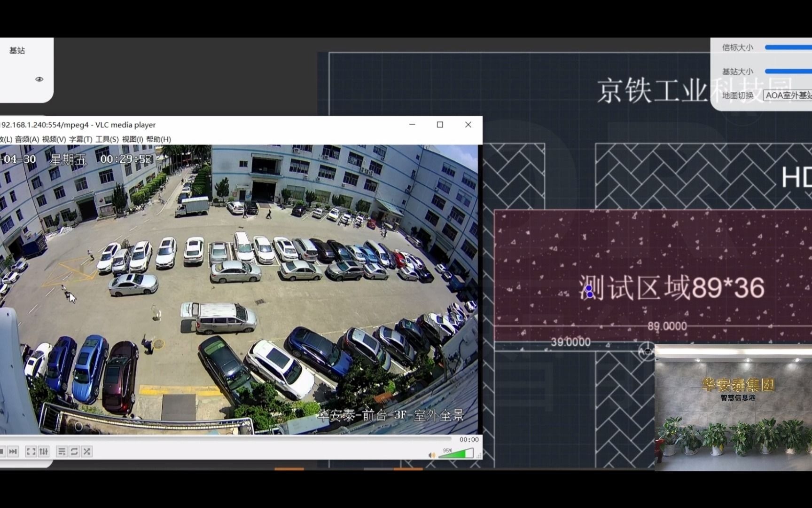Toggle visibility of 基站 with the eye icon
The image size is (812, 508).
pos(39,79)
